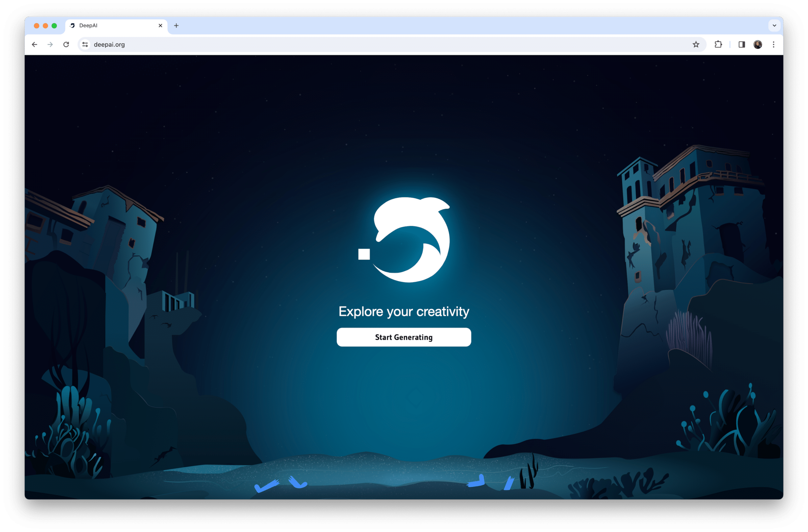The image size is (808, 532).
Task: Maximize window with the green button
Action: (x=54, y=26)
